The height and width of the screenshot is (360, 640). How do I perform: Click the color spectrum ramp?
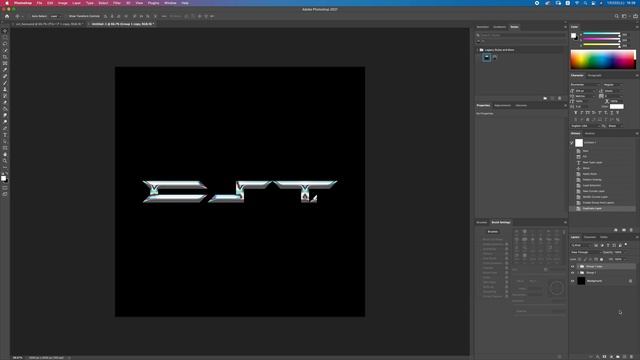[x=602, y=60]
